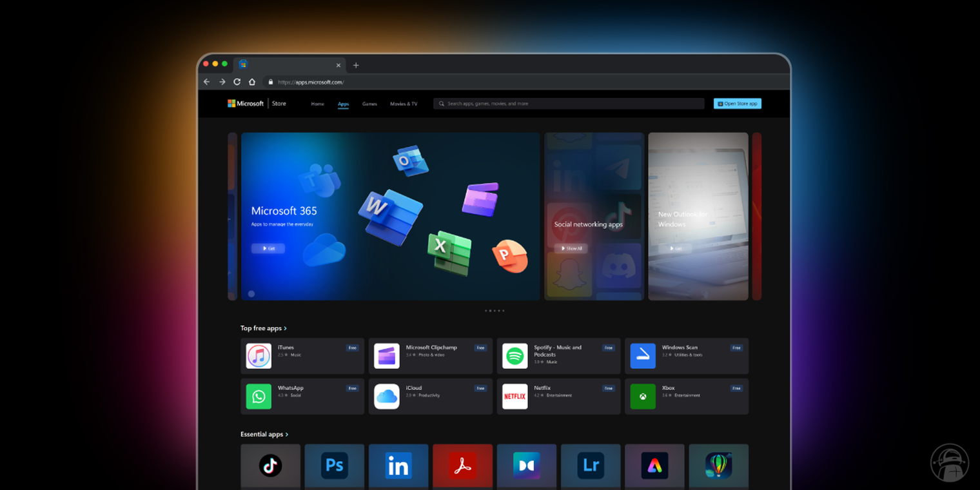This screenshot has height=490, width=980.
Task: Select the Lightroom essential app tile
Action: [591, 466]
